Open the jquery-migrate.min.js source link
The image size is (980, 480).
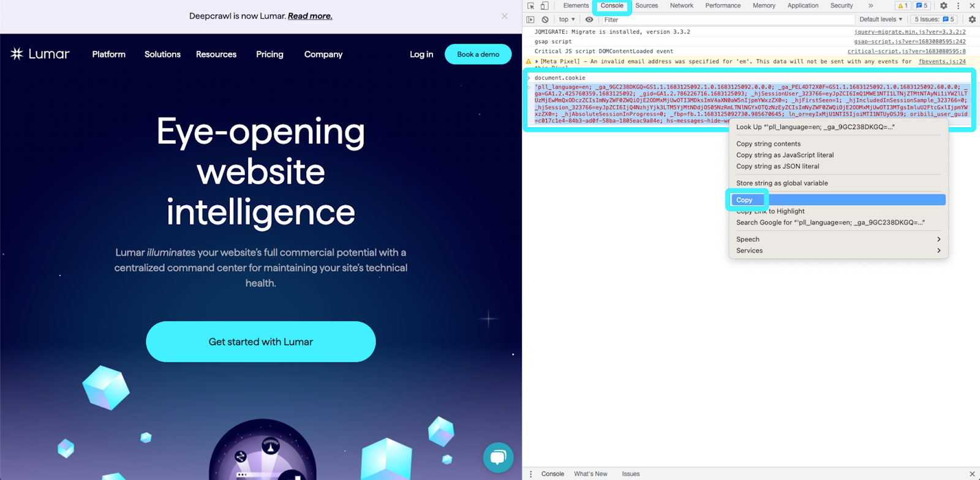pos(910,32)
